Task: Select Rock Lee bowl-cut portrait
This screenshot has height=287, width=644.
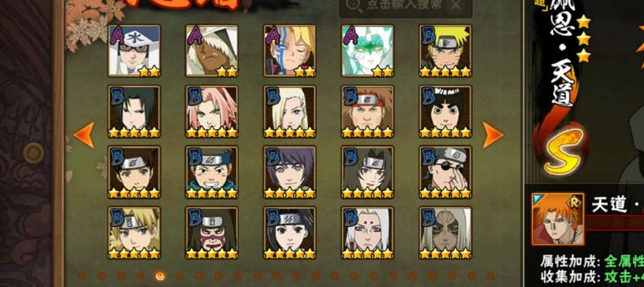Action: click(445, 111)
